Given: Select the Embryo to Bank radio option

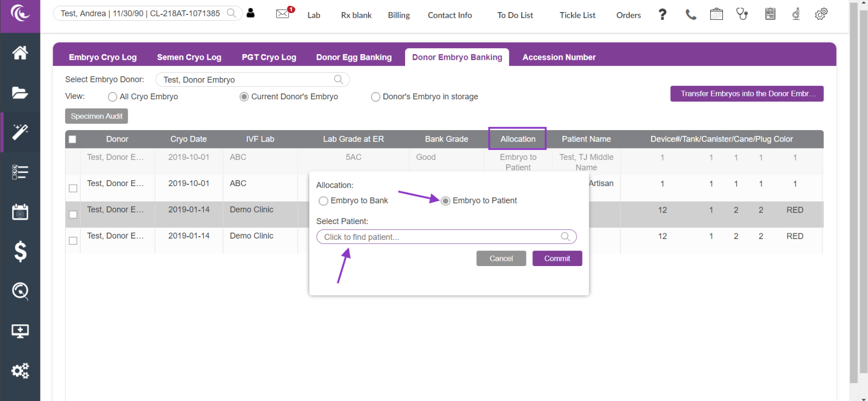Looking at the screenshot, I should (x=324, y=201).
